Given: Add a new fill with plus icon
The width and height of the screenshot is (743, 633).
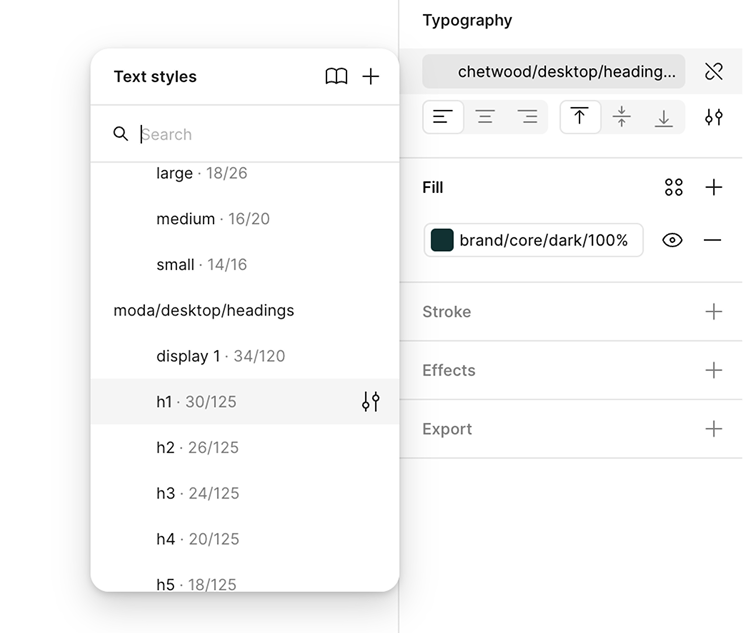Looking at the screenshot, I should tap(713, 187).
